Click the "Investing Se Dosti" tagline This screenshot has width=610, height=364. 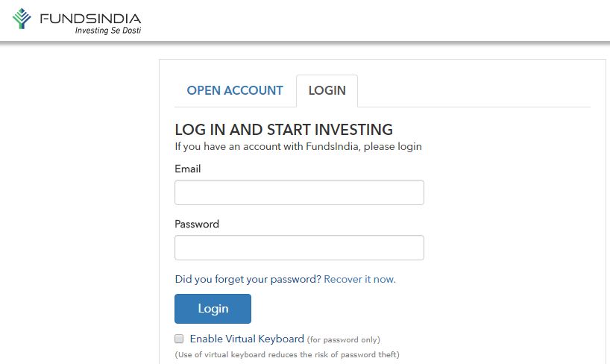(108, 31)
